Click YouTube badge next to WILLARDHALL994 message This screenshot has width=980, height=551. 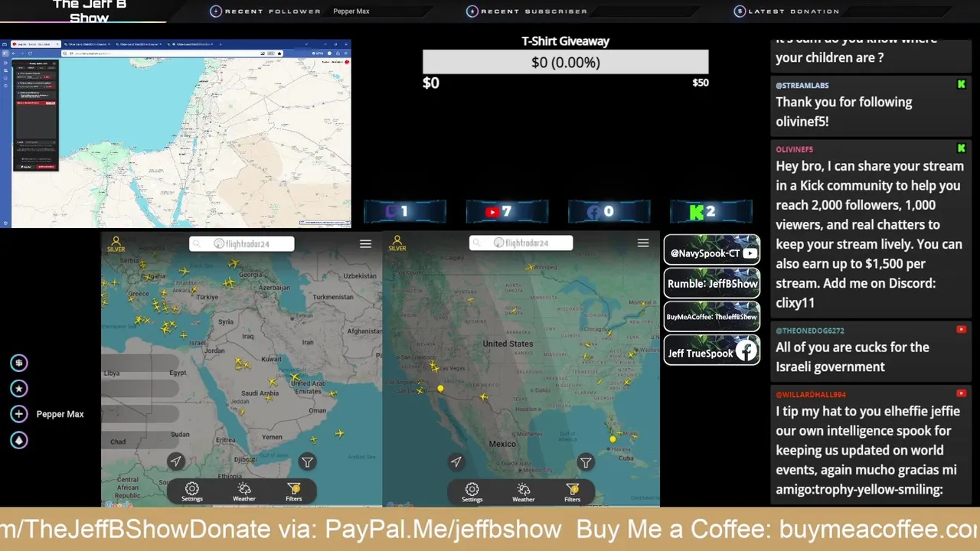[961, 393]
